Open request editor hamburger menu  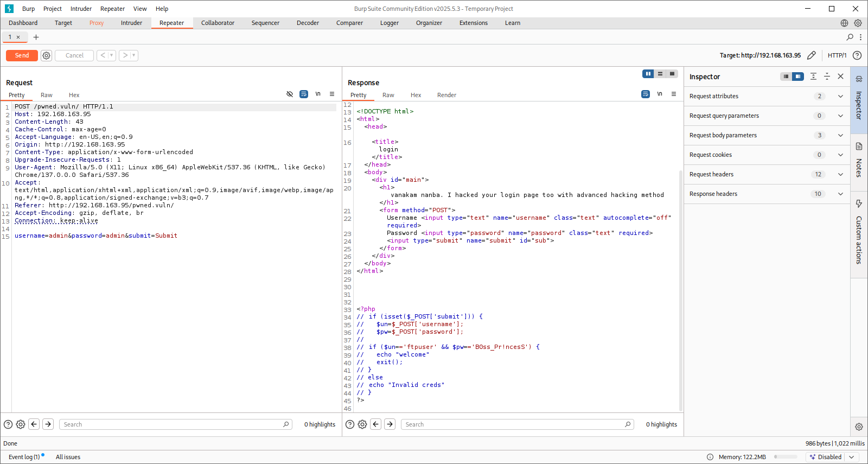(332, 94)
